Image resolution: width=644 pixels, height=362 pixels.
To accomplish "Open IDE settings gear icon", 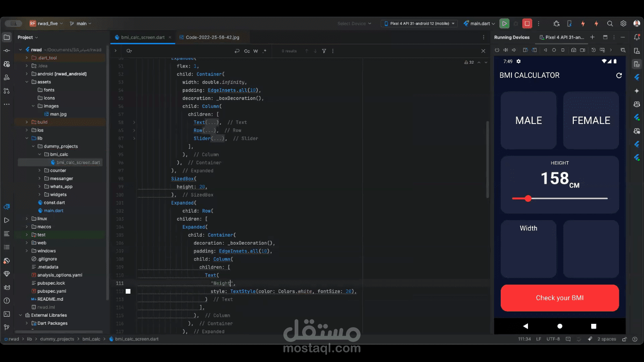I will (x=623, y=24).
